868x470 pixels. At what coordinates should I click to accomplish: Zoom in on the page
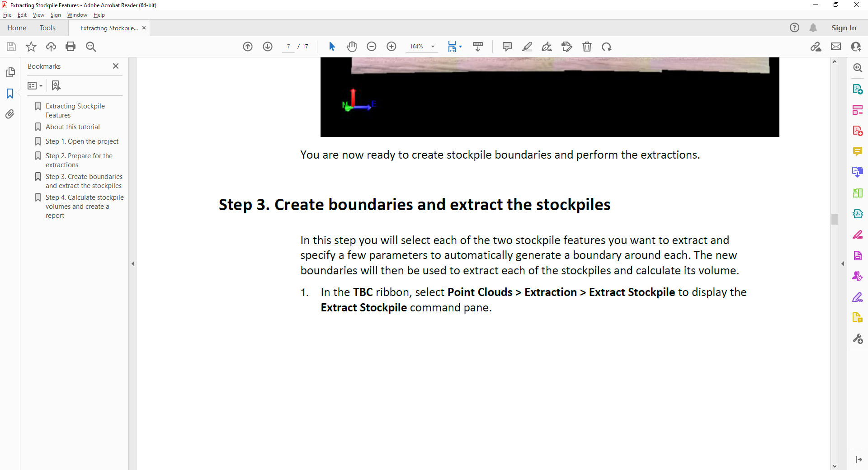click(x=392, y=47)
